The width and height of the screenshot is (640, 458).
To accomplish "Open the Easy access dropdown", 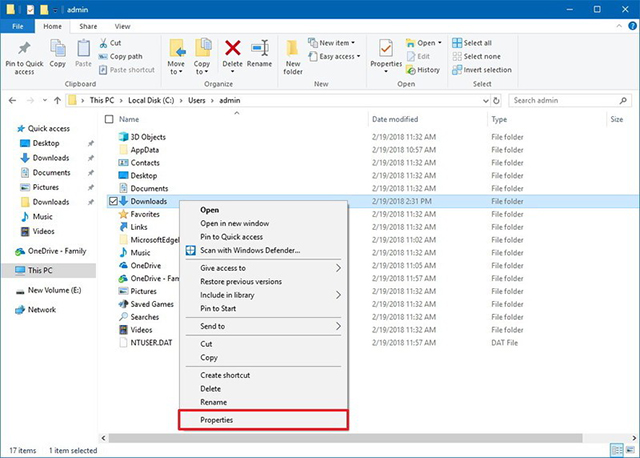I will (334, 56).
